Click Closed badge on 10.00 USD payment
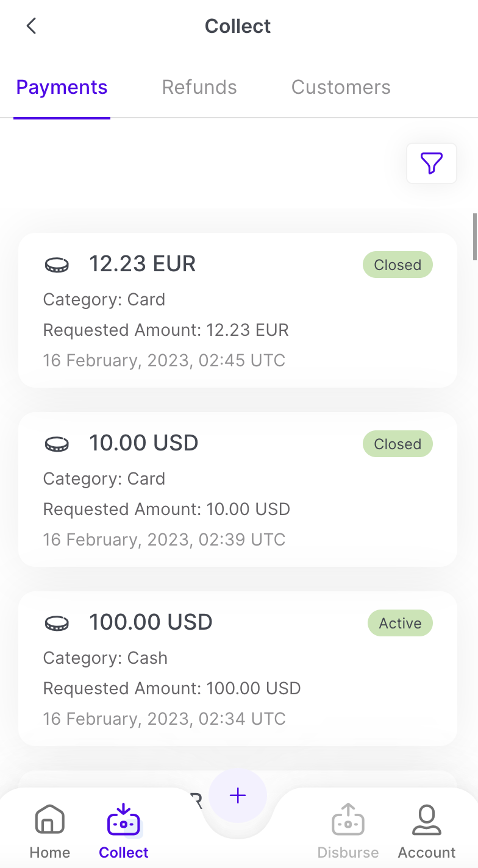Viewport: 478px width, 868px height. pyautogui.click(x=398, y=444)
